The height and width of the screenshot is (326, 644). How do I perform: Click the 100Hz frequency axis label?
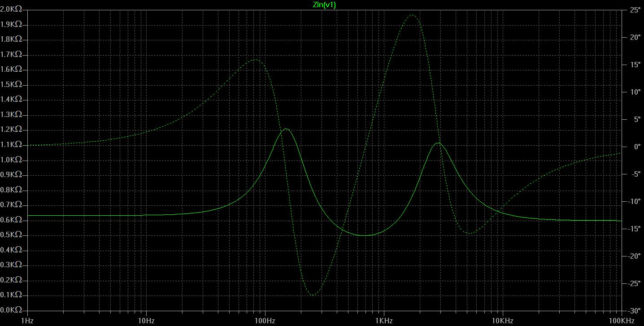(x=265, y=321)
